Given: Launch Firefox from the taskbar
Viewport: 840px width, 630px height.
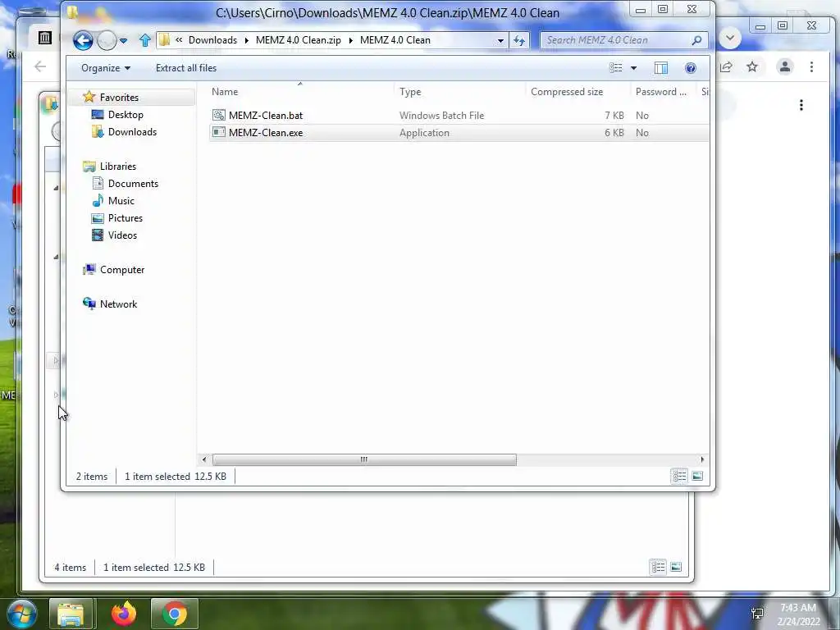Looking at the screenshot, I should point(124,614).
